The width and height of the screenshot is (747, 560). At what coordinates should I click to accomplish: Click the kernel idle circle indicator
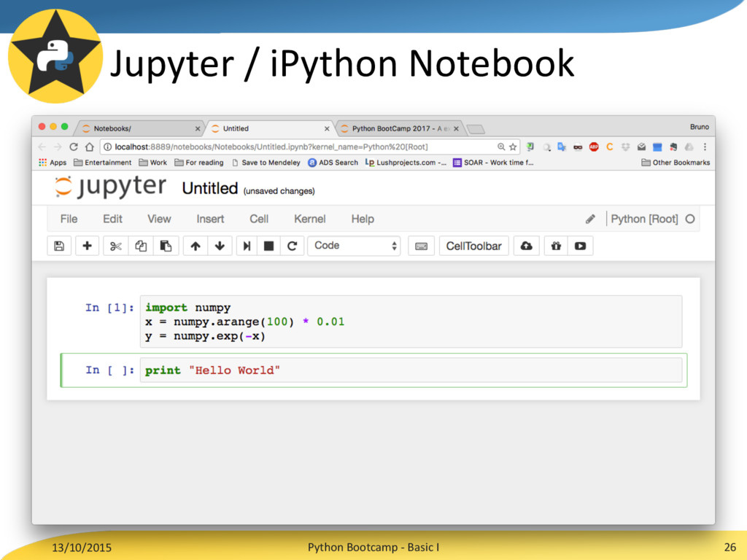(x=690, y=219)
